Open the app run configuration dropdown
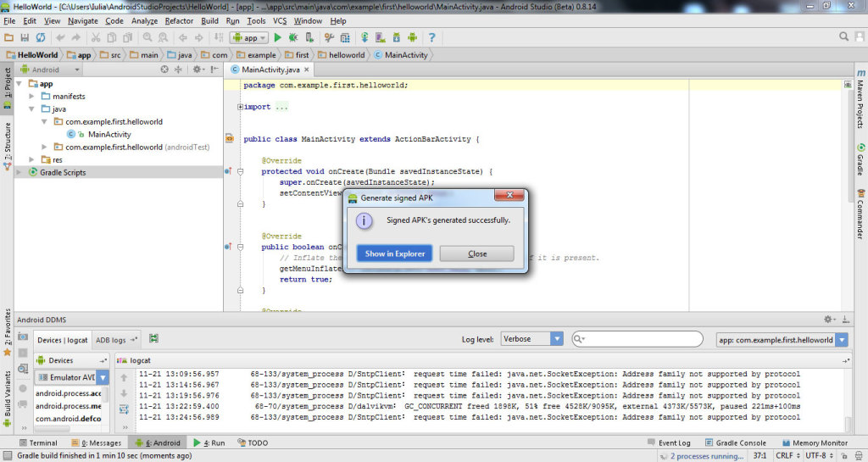Screen dimensions: 868x462 point(250,37)
